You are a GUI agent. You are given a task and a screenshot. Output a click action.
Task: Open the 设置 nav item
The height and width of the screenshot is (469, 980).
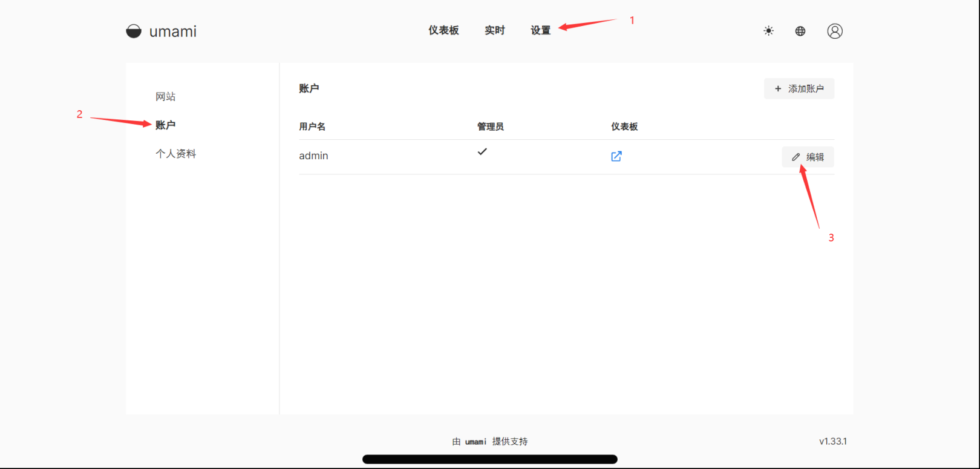pyautogui.click(x=541, y=30)
